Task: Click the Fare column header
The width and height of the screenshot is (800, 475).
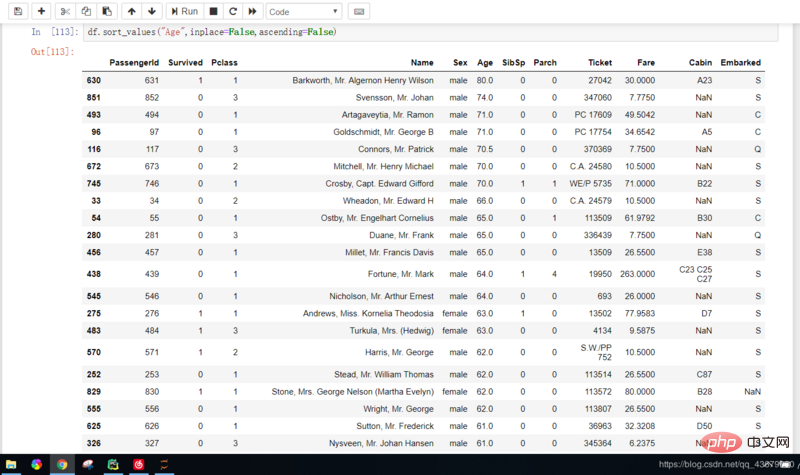Action: click(x=646, y=62)
